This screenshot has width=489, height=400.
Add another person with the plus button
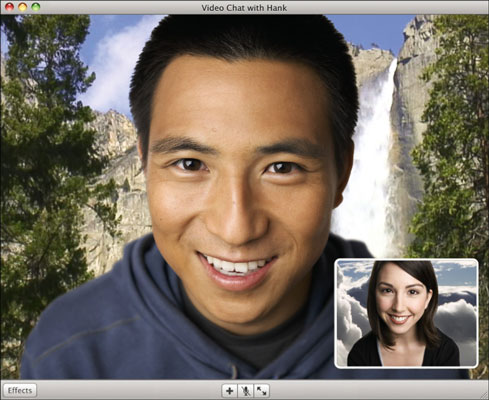(x=229, y=391)
